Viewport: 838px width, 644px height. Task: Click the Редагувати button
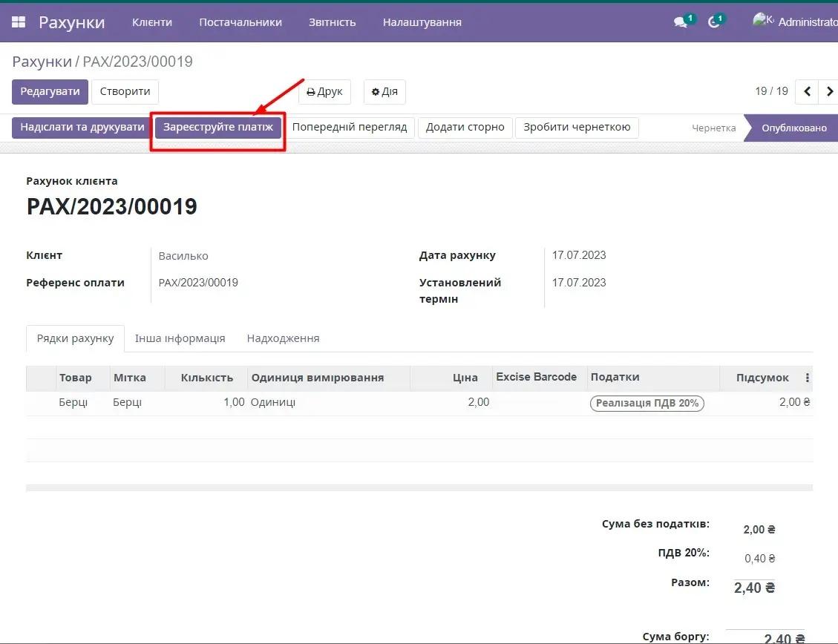[50, 92]
